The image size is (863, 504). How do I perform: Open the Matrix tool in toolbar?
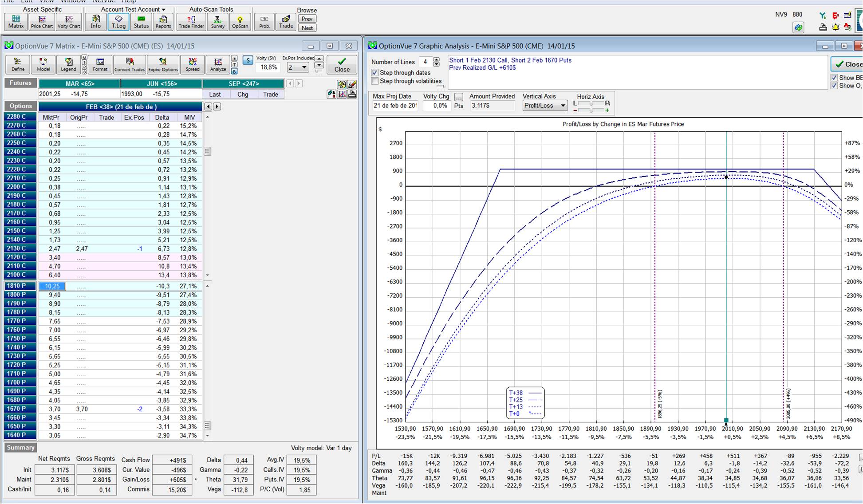click(16, 21)
